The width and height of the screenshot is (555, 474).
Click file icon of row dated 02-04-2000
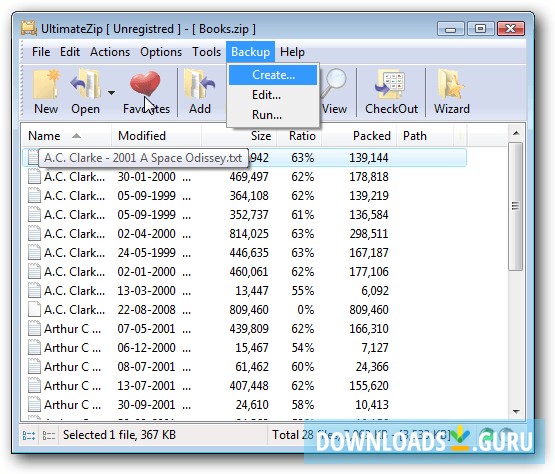(34, 233)
